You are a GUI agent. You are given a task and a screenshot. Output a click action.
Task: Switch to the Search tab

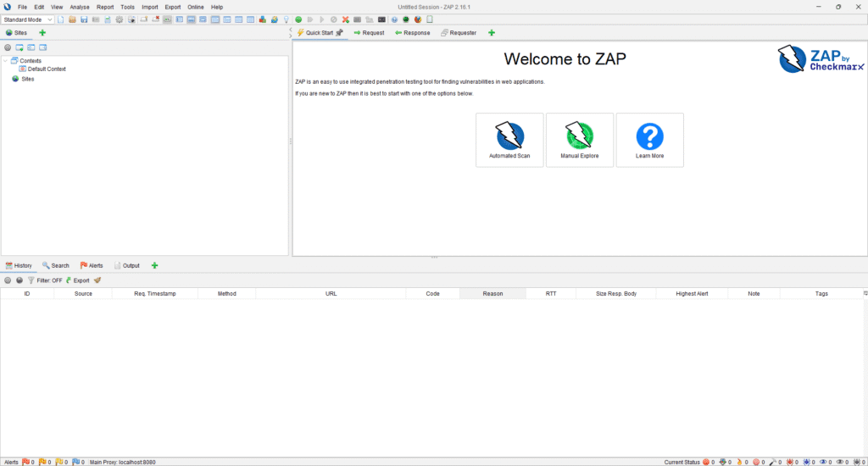55,266
